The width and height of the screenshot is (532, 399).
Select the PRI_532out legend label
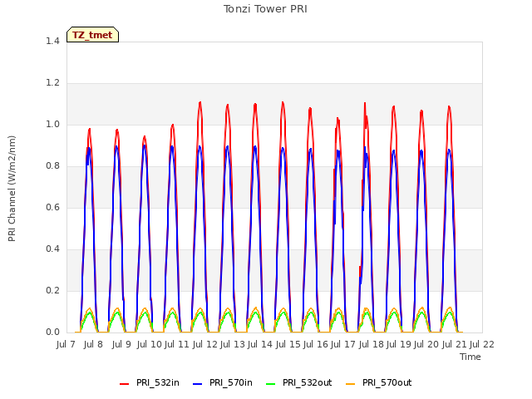pos(307,382)
